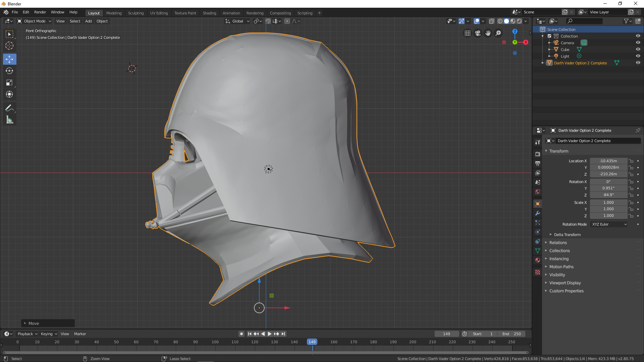
Task: Toggle proportional editing in header
Action: pos(287,21)
